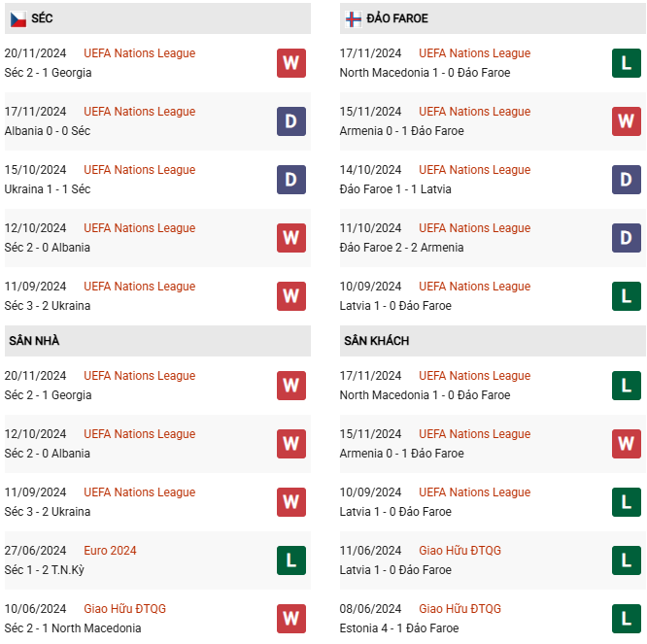Screen dimensions: 647x644
Task: Click W badge for Séc 2-1 North Macedonia
Action: (290, 619)
